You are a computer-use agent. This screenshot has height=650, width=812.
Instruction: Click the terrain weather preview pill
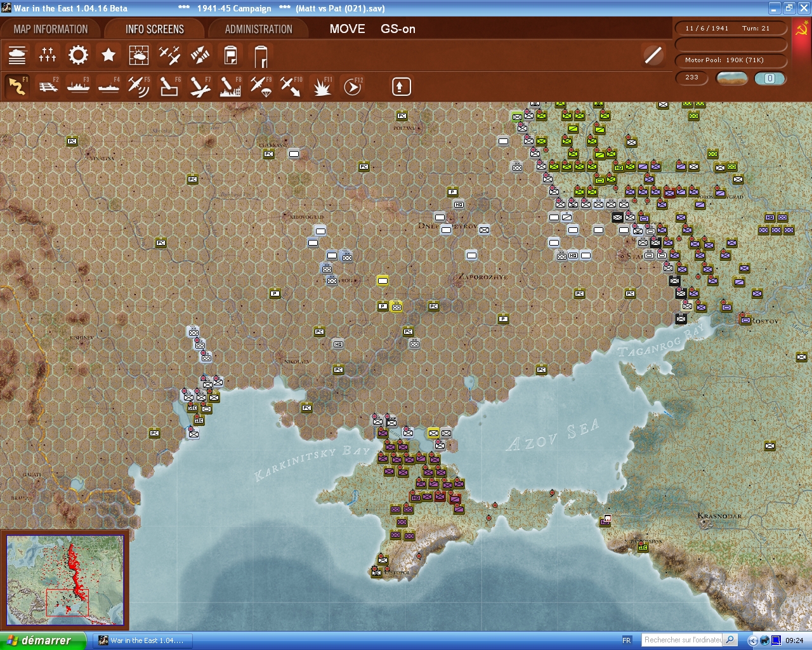pos(731,78)
